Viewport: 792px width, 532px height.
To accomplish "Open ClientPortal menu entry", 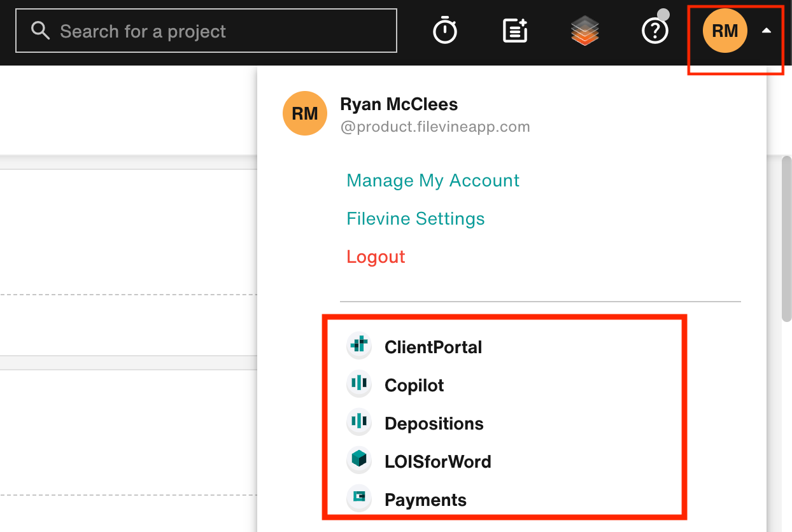I will point(434,347).
